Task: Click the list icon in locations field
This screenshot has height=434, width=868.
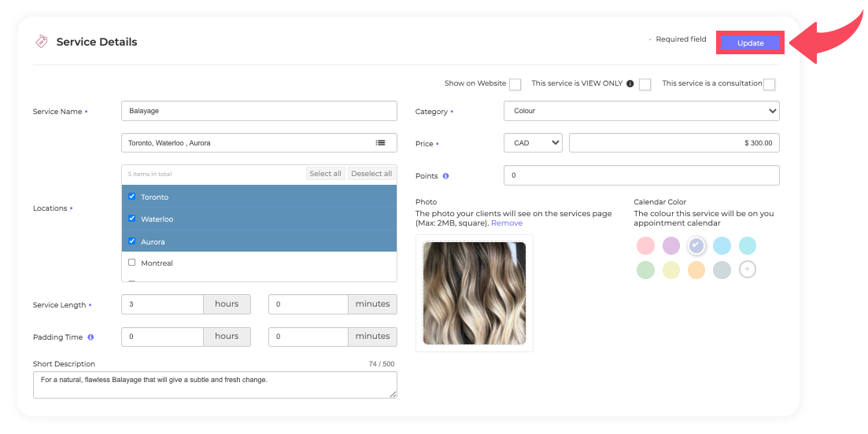Action: click(380, 142)
